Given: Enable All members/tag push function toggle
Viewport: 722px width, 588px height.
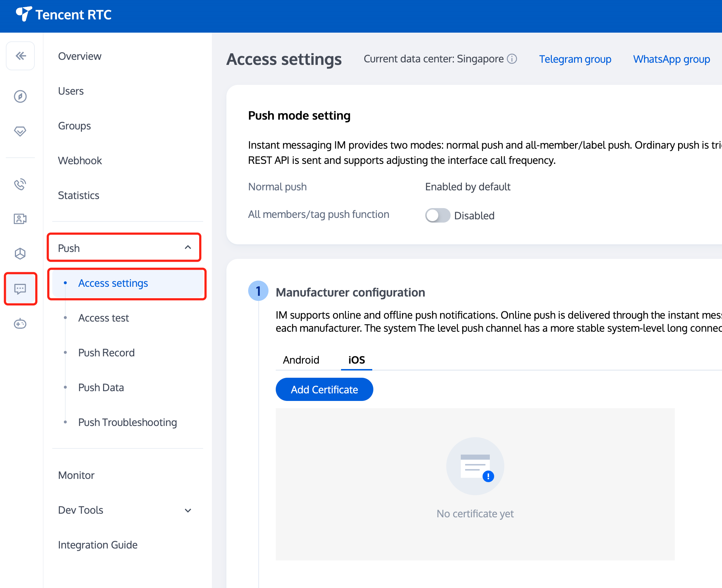Looking at the screenshot, I should (438, 215).
